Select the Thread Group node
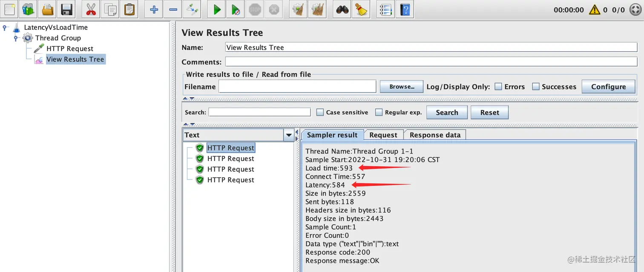 [x=58, y=38]
